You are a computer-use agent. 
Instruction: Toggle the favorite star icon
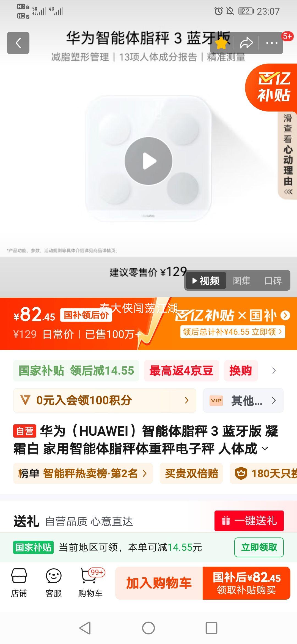(x=222, y=43)
